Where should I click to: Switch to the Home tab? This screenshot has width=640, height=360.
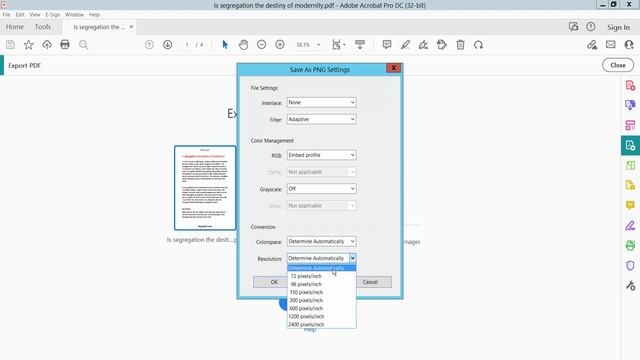pyautogui.click(x=15, y=27)
